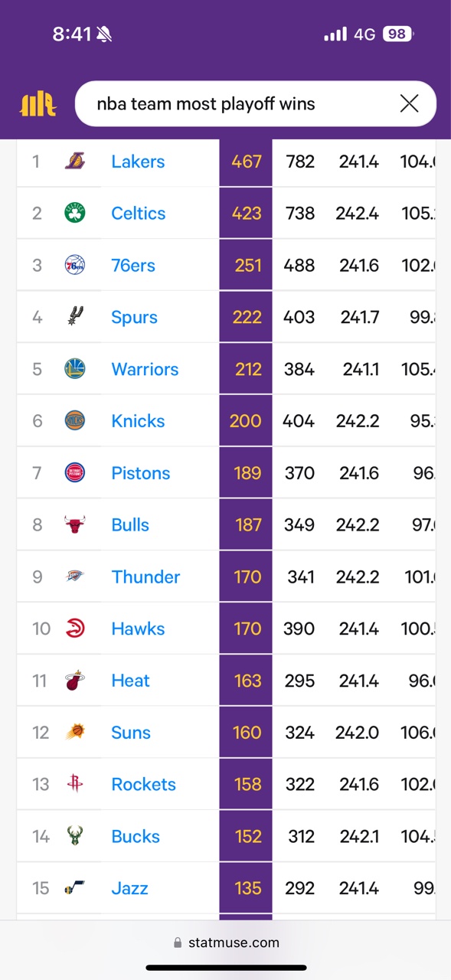
Task: Open the Thunder team link
Action: pyautogui.click(x=145, y=577)
